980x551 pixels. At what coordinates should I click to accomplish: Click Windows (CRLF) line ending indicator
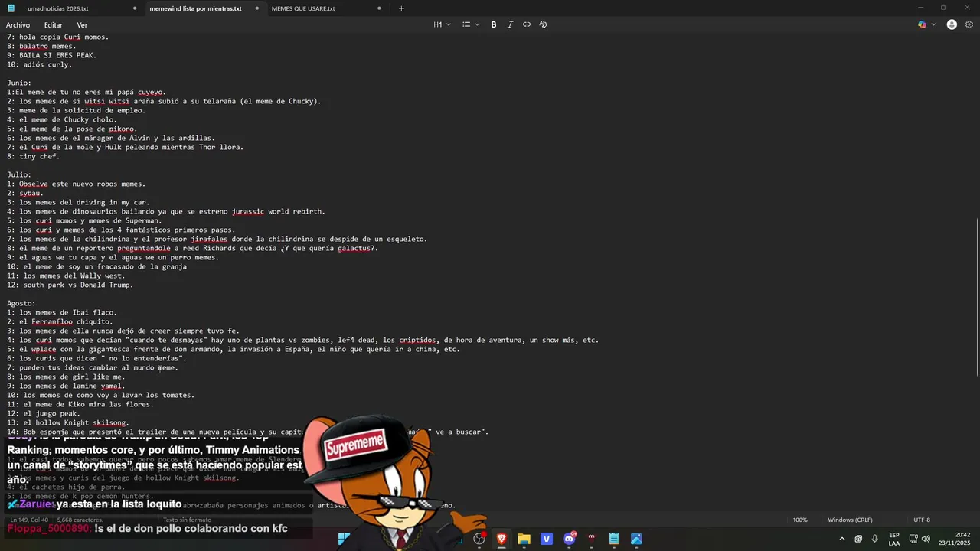[x=850, y=520]
